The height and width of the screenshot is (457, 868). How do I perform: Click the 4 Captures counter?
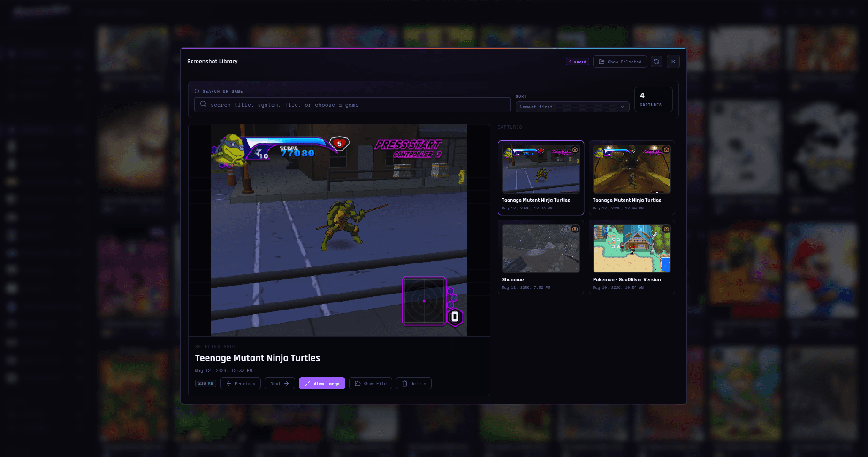click(653, 100)
